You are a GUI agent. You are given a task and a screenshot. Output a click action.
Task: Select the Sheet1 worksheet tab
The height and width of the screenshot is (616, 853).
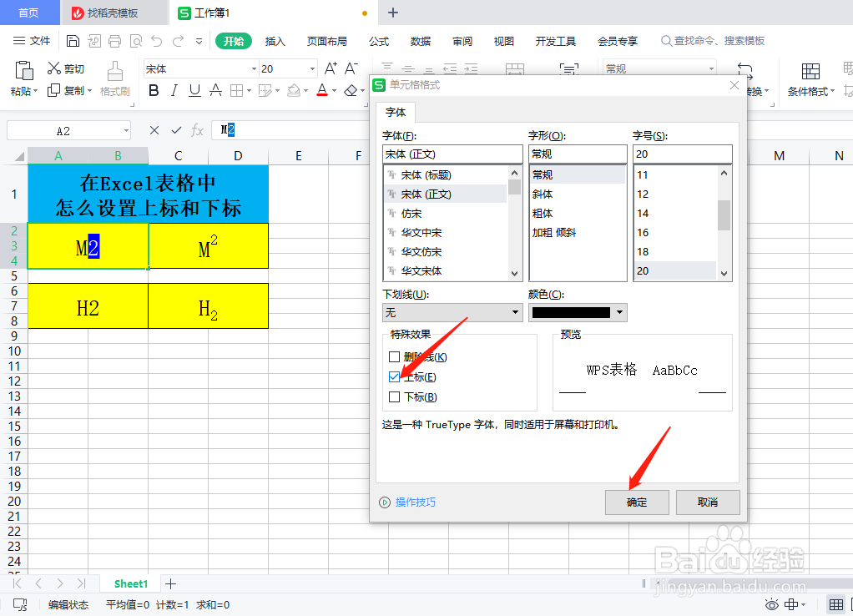[x=130, y=584]
